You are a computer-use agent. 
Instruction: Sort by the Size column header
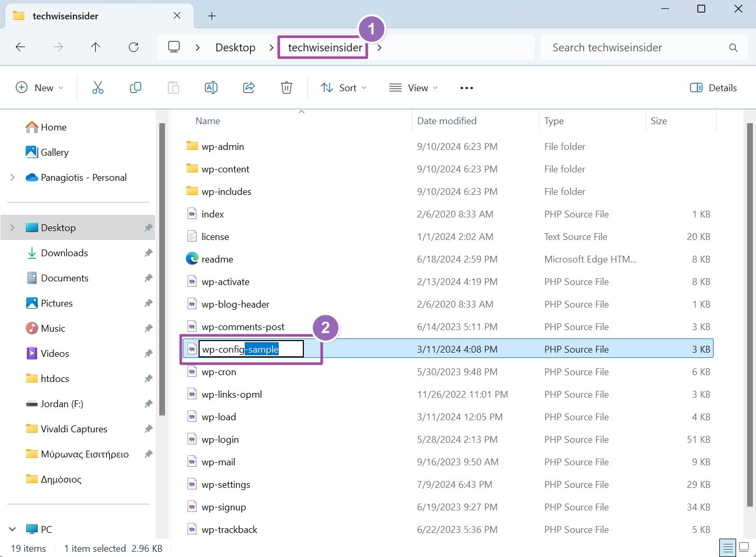click(x=681, y=121)
